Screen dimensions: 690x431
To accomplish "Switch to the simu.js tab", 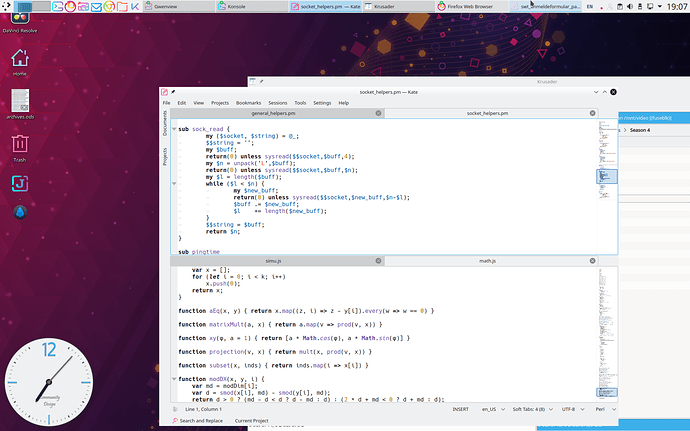I will [277, 261].
